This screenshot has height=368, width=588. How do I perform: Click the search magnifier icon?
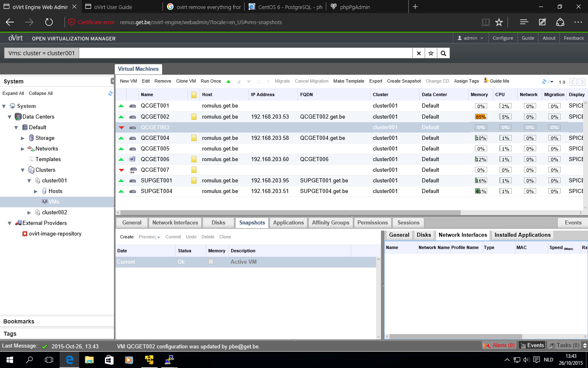click(x=443, y=53)
